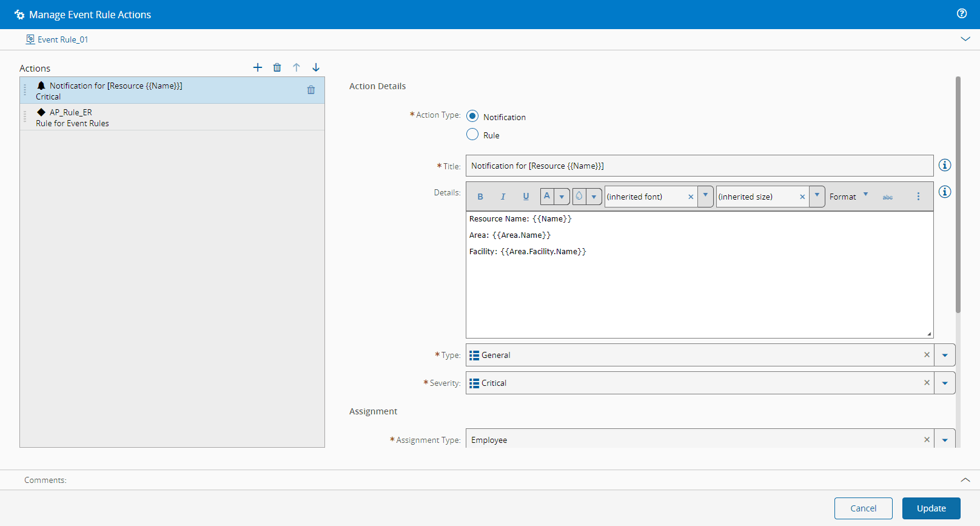Click info icon next to Title field
The width and height of the screenshot is (980, 526).
tap(945, 165)
